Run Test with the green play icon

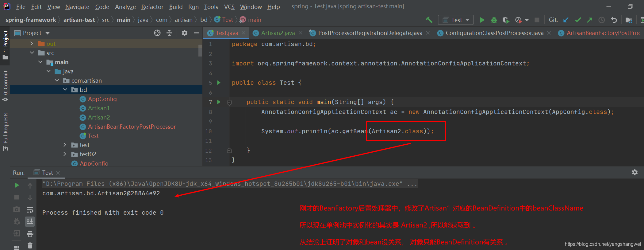(x=482, y=20)
